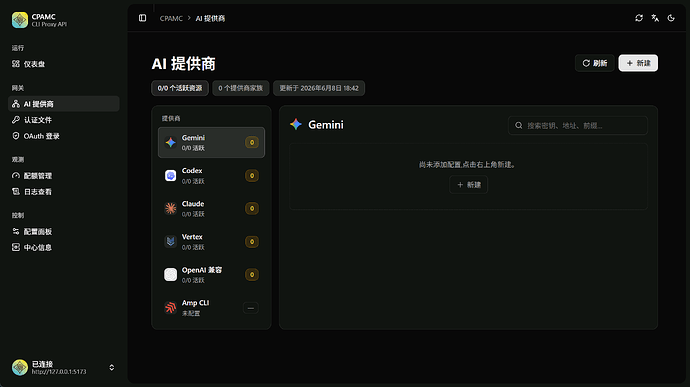
Task: Open 配置面板 page
Action: (64, 232)
